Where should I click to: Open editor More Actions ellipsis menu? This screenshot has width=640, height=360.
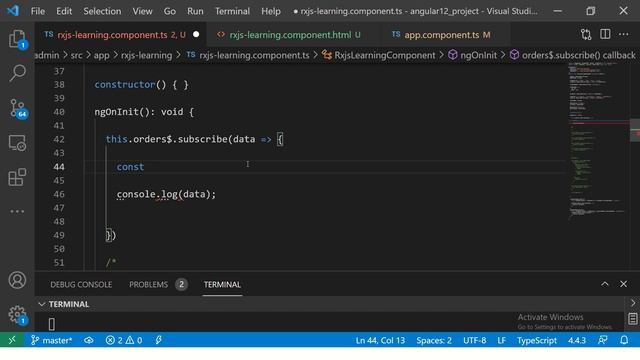point(623,34)
